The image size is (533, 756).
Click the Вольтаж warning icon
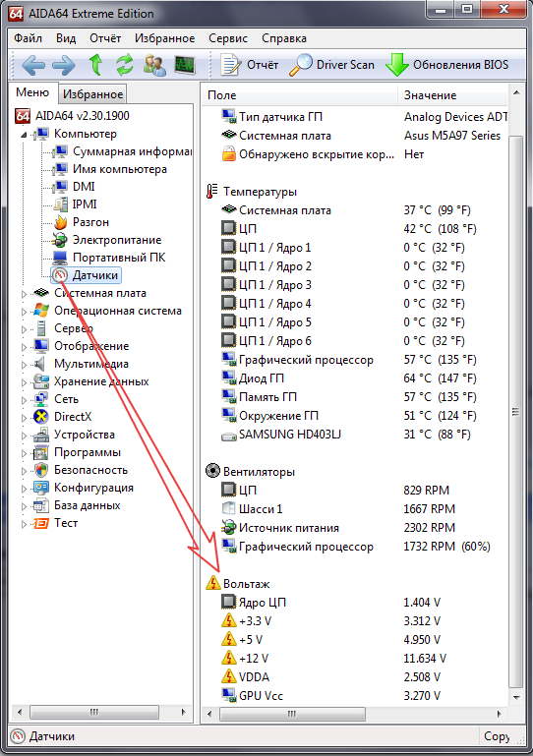coord(212,583)
